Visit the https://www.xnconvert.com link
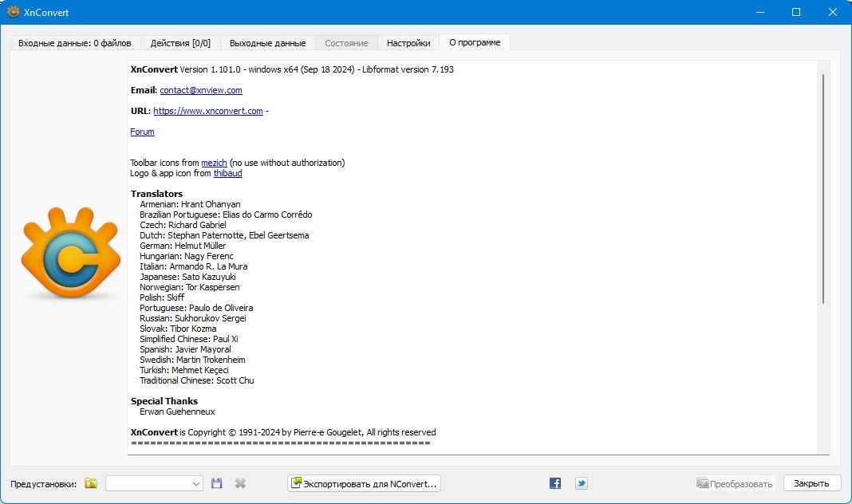852x504 pixels. coord(208,111)
